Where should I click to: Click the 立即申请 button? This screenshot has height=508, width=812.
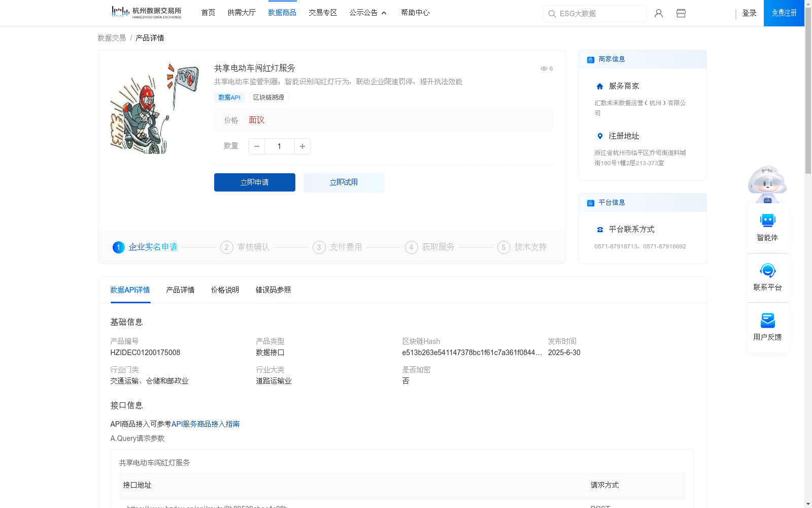point(255,182)
